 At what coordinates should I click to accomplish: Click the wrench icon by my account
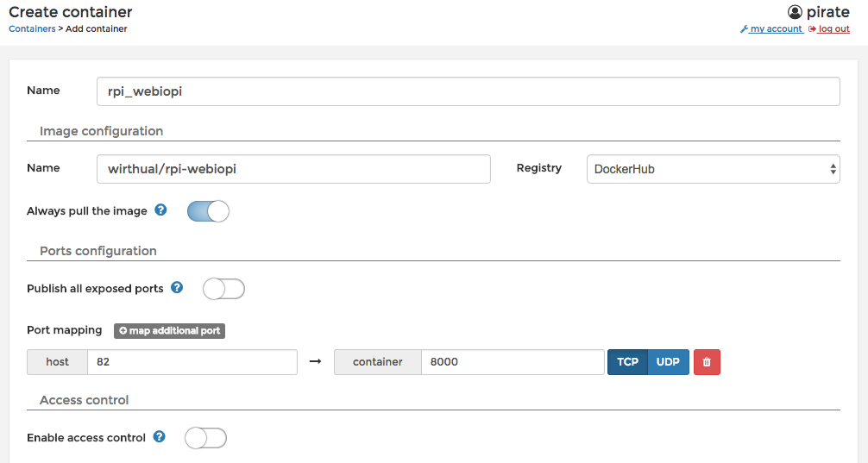point(744,29)
